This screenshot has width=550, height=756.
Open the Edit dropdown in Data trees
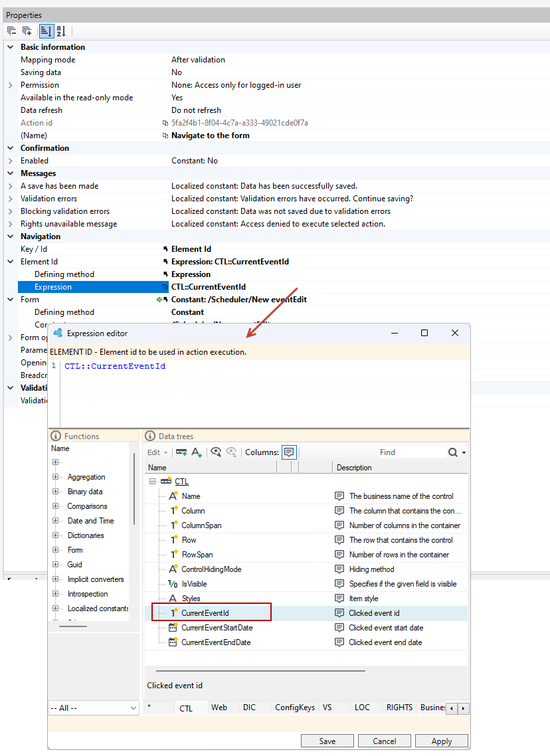(157, 452)
